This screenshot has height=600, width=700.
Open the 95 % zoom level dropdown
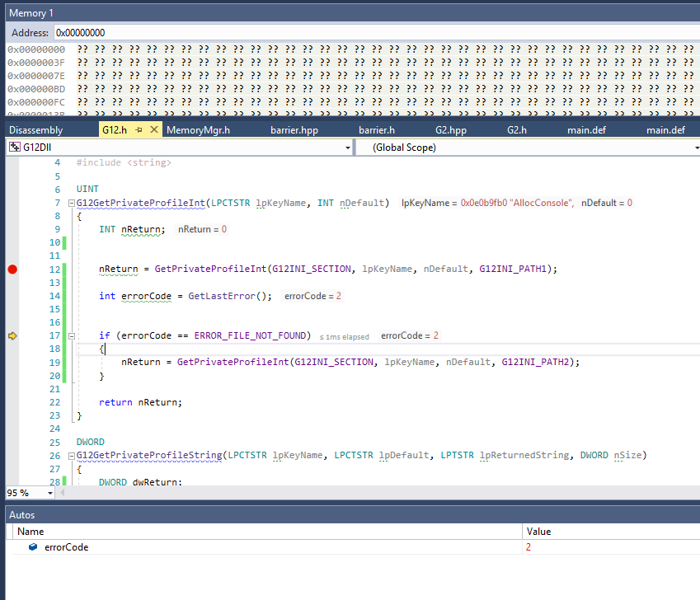50,493
